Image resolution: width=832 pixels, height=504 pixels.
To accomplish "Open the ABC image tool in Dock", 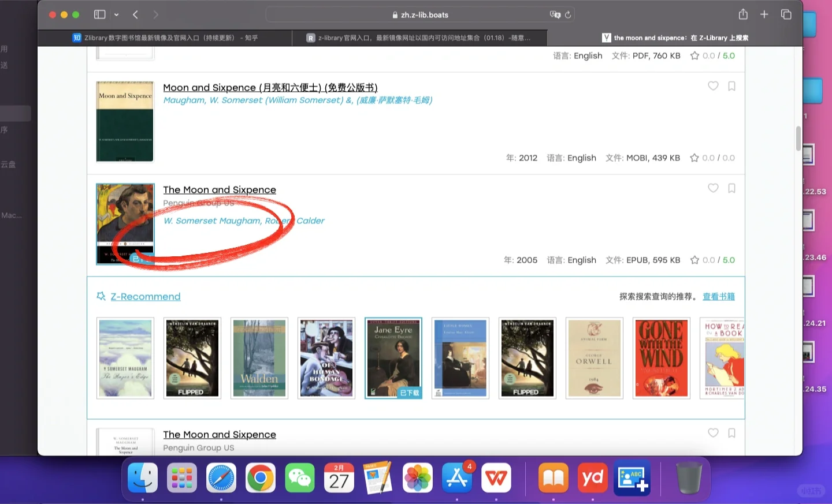I will pyautogui.click(x=632, y=478).
